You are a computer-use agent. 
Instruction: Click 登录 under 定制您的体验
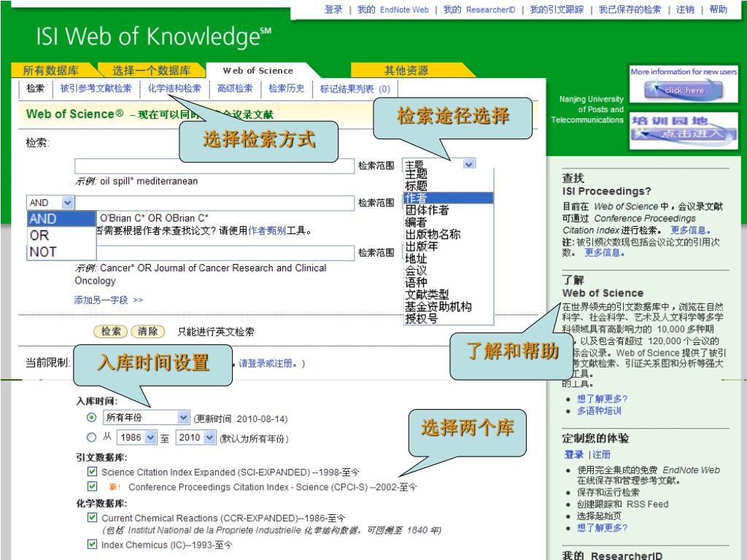coord(573,454)
